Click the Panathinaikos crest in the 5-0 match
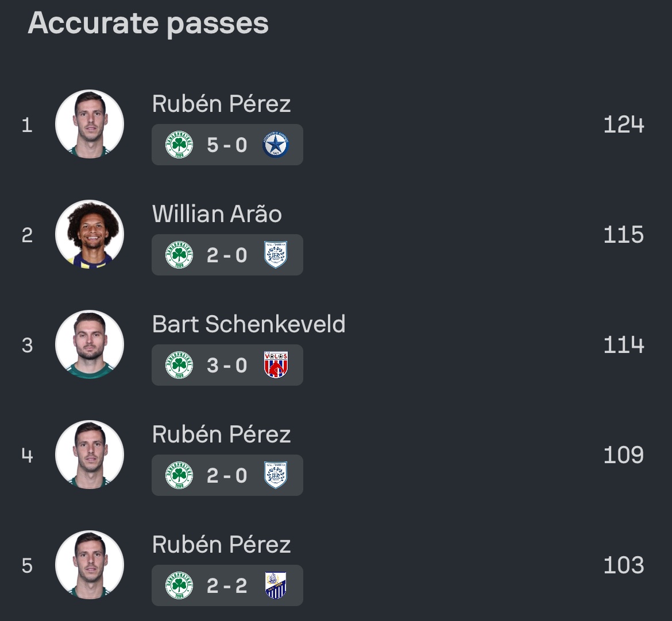The width and height of the screenshot is (672, 621). 179,145
